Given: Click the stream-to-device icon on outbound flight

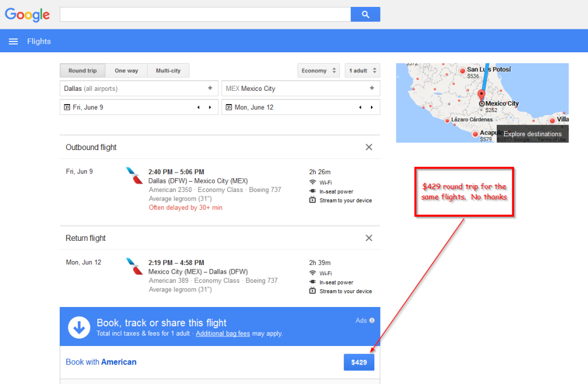Looking at the screenshot, I should coord(312,200).
